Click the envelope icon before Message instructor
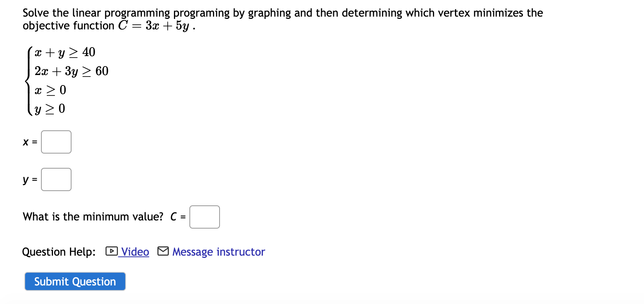This screenshot has height=304, width=644. click(163, 251)
